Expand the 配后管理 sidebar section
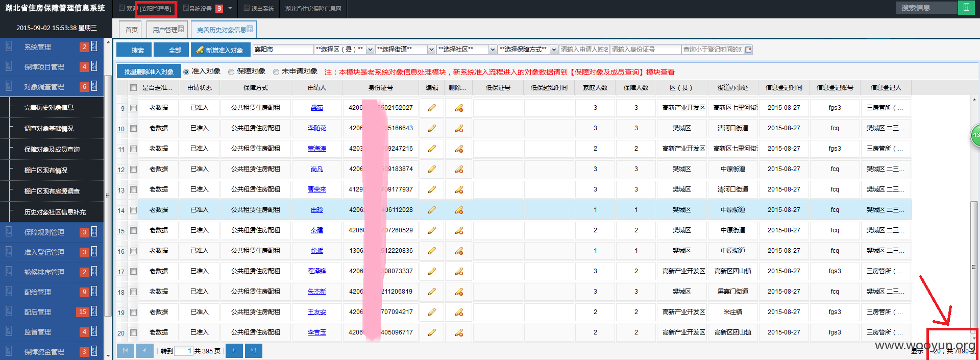Viewport: 980px width, 360px height. tap(52, 312)
